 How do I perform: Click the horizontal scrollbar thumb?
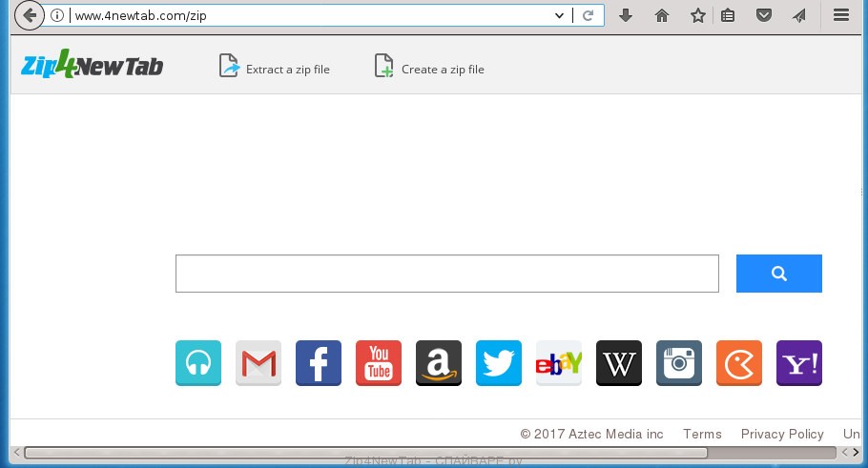pyautogui.click(x=366, y=453)
